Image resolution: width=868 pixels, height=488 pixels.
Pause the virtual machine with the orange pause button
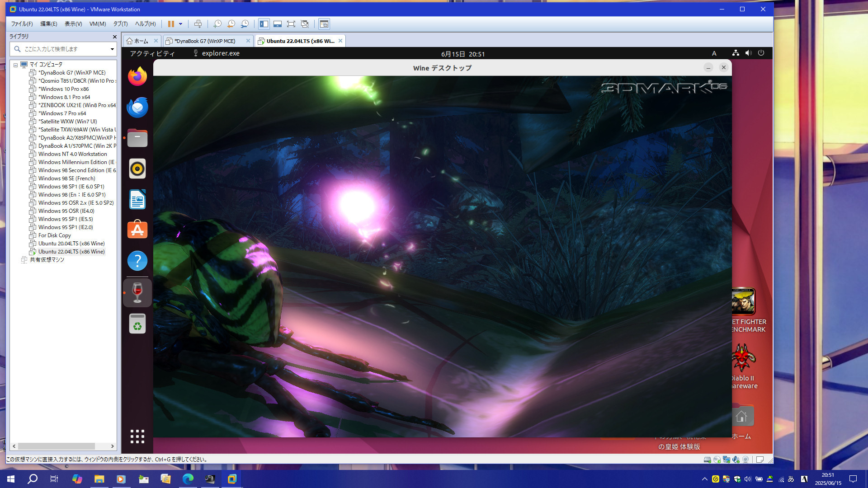[x=171, y=24]
